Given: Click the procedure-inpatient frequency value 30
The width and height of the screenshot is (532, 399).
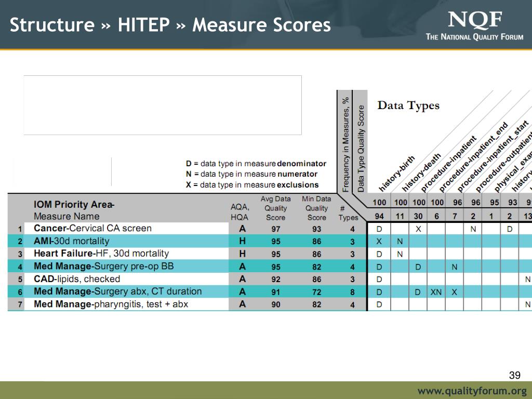Looking at the screenshot, I should point(418,216).
